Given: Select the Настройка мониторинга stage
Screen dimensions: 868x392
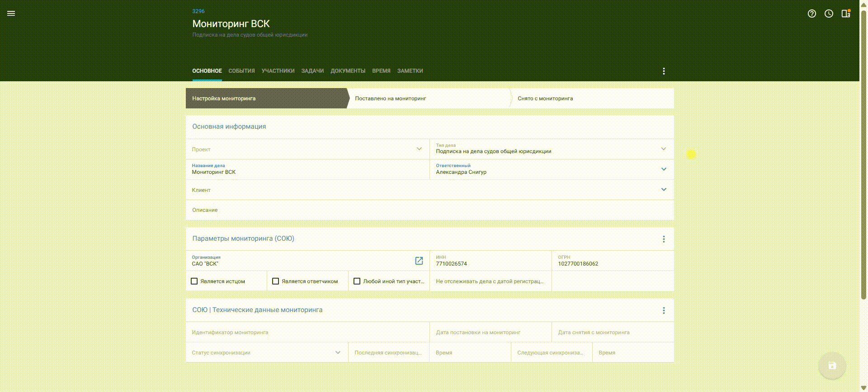Looking at the screenshot, I should (x=267, y=98).
